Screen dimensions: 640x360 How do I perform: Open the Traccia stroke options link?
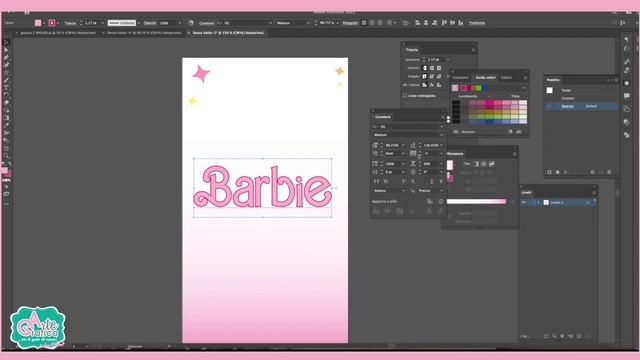tap(70, 23)
